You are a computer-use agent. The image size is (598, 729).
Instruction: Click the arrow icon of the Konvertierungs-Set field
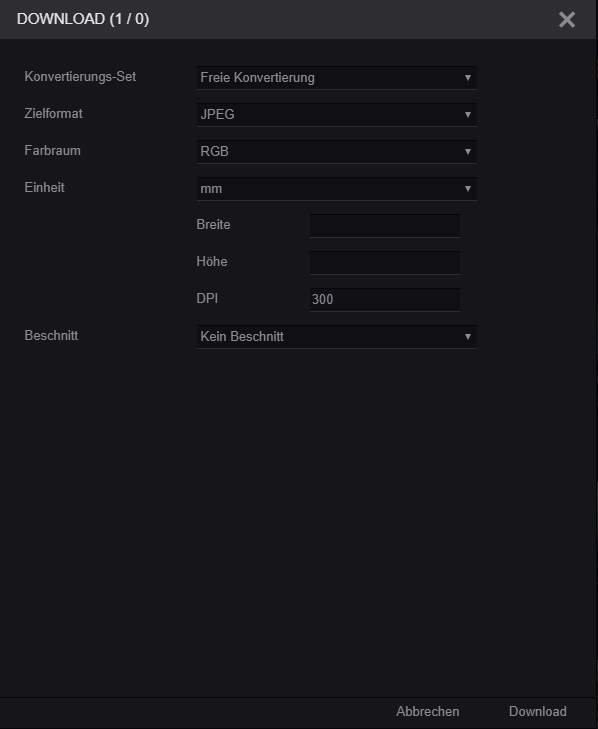468,78
